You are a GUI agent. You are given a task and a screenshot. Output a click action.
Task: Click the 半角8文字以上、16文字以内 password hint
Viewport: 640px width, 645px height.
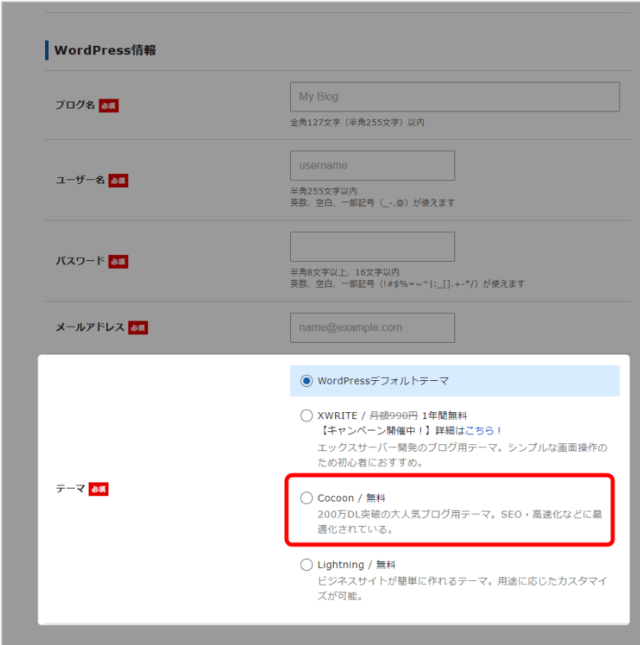click(x=345, y=272)
